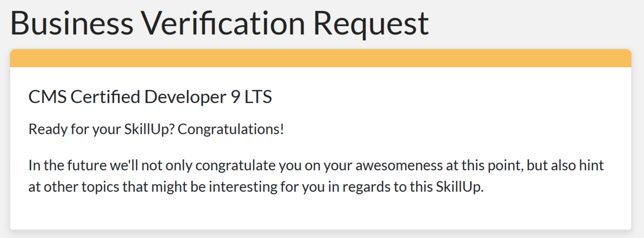The height and width of the screenshot is (238, 644).
Task: Click the word "hint" ending first paragraph line
Action: (592, 166)
